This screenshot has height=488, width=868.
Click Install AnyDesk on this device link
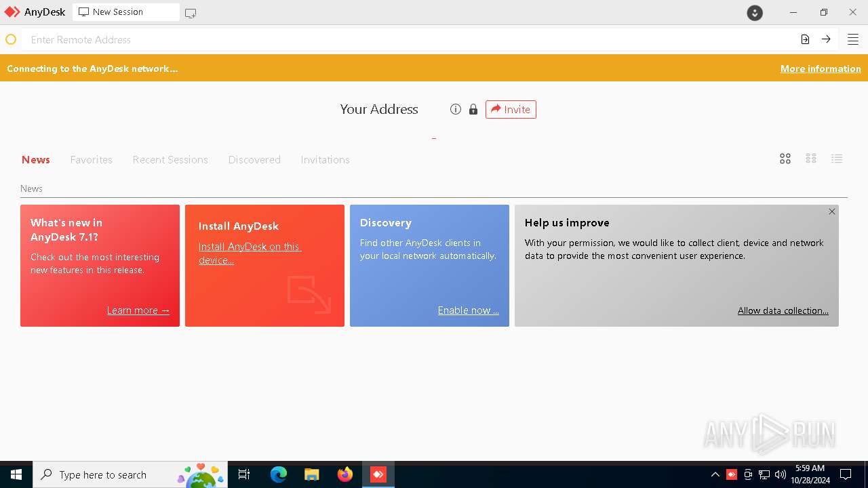coord(250,253)
